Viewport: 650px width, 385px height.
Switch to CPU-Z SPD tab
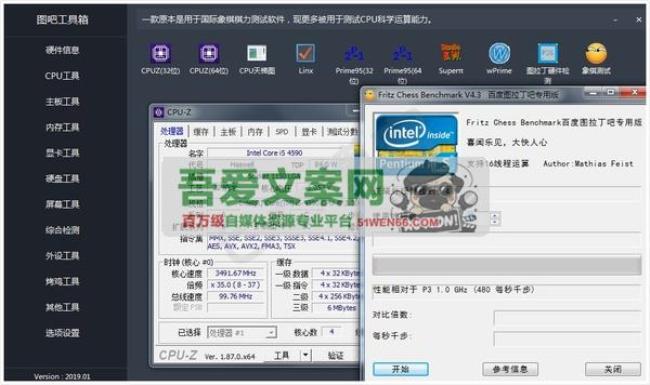point(282,132)
